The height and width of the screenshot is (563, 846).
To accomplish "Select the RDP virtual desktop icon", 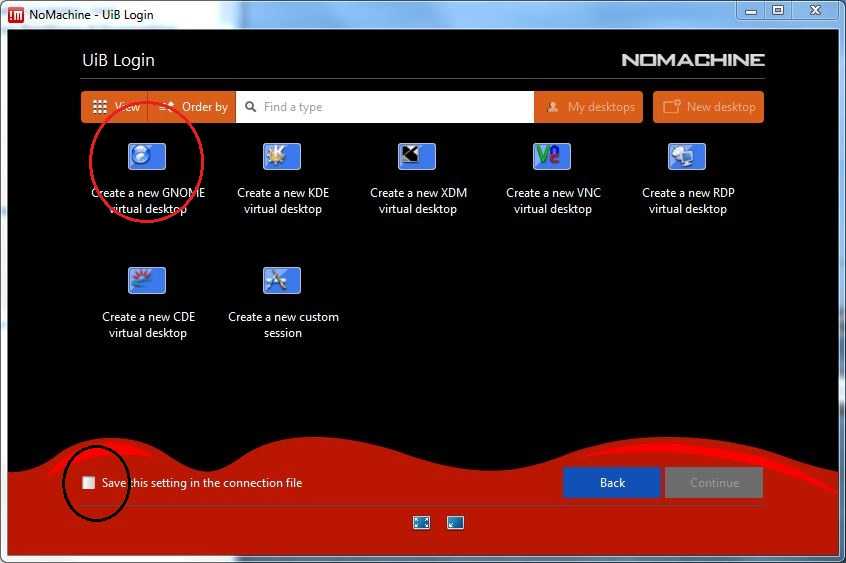I will pyautogui.click(x=686, y=157).
